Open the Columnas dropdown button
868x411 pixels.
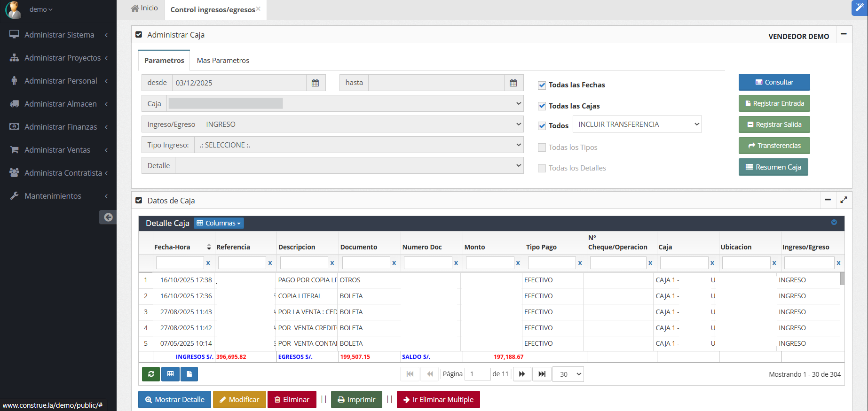[219, 223]
